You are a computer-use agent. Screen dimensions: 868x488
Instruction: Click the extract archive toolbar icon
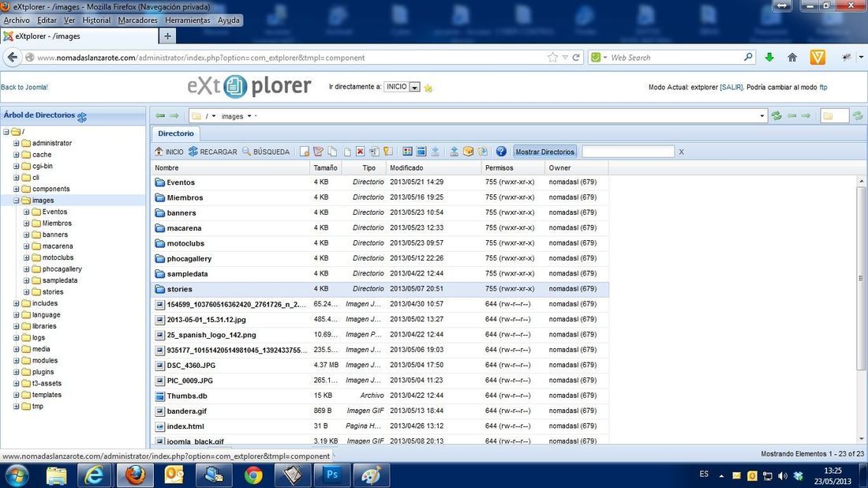[x=482, y=152]
